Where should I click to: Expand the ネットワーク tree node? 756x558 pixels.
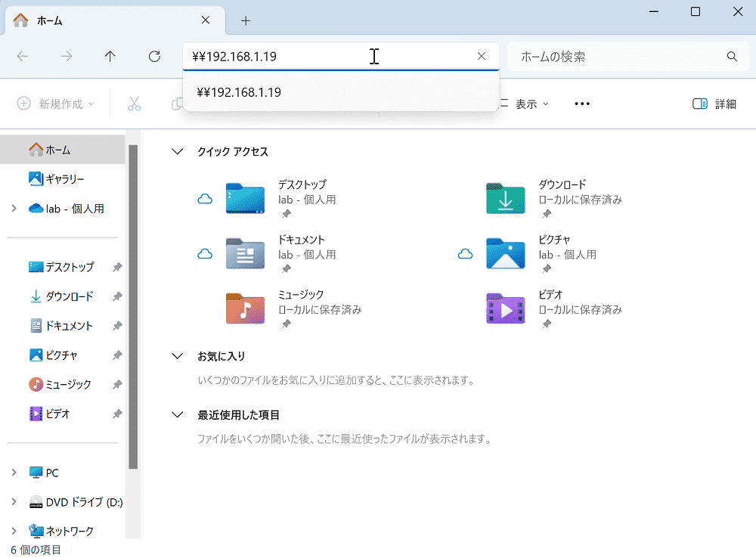(x=14, y=531)
